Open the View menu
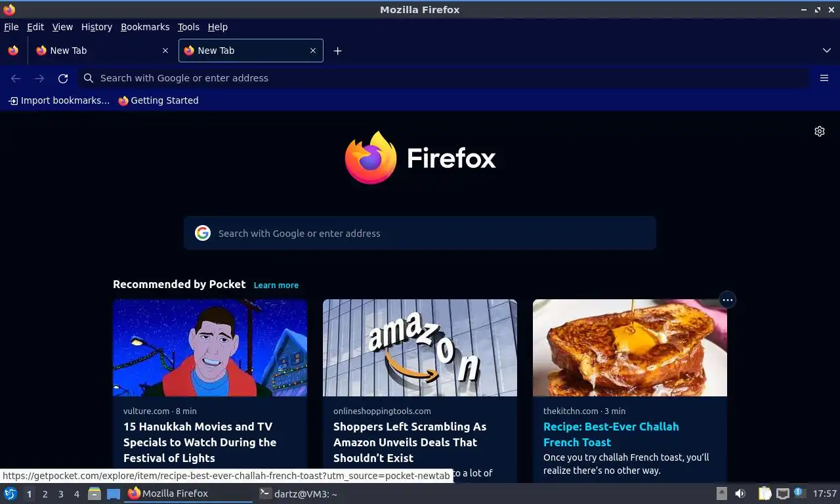840x504 pixels. (x=62, y=27)
